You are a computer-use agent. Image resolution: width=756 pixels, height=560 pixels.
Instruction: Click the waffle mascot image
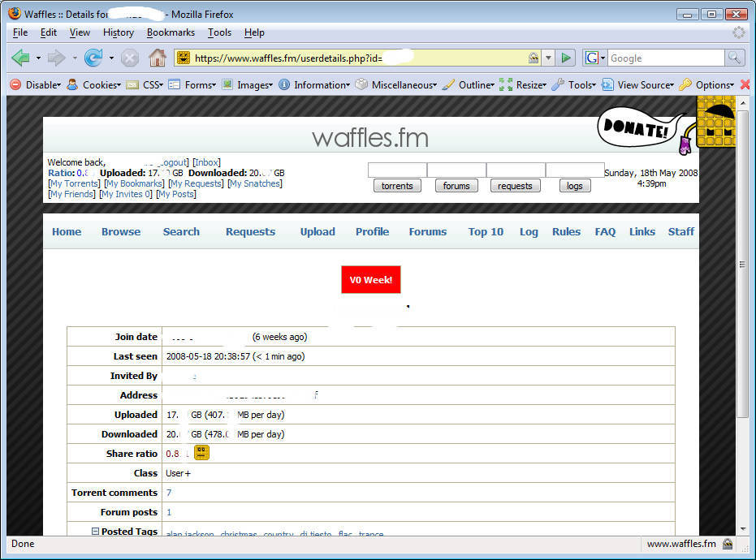(x=716, y=122)
